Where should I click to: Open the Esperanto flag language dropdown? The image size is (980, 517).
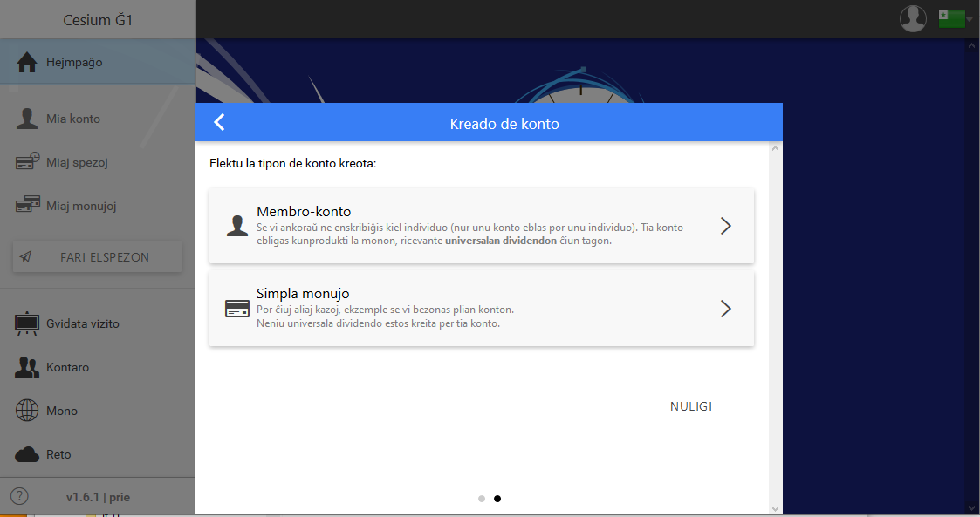coord(955,18)
